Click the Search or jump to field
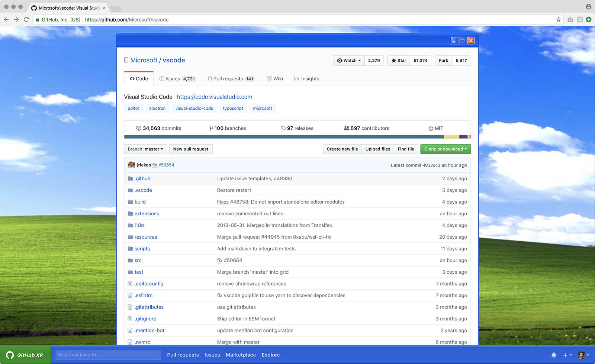This screenshot has height=364, width=595. point(108,355)
